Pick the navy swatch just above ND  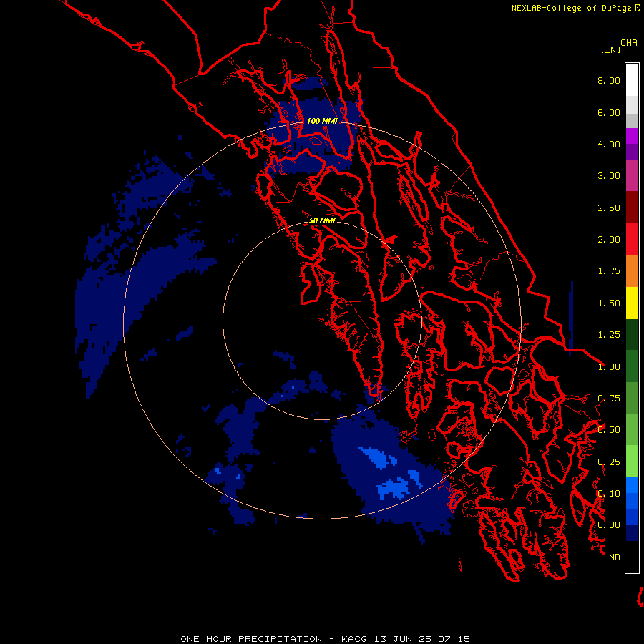click(632, 533)
